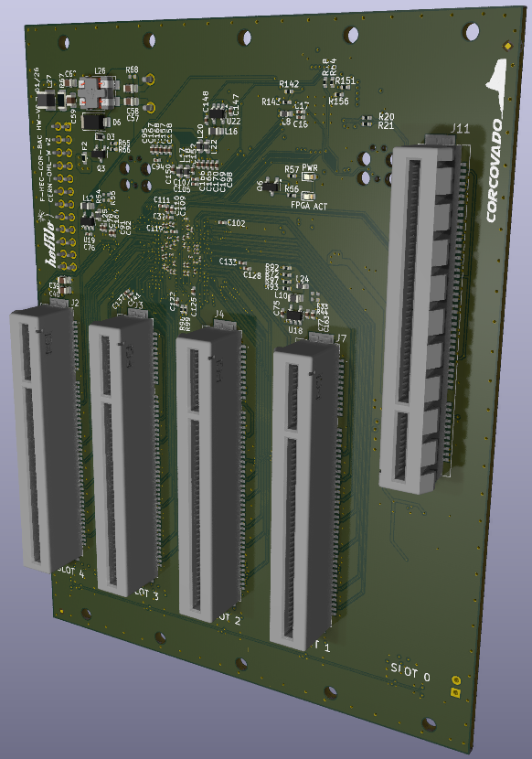Click the U19 chip
Image resolution: width=532 pixels, height=759 pixels.
pos(88,221)
